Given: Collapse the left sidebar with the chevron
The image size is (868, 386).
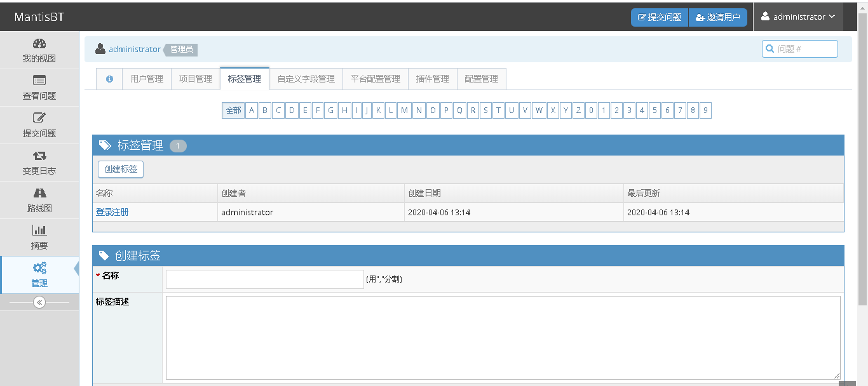Looking at the screenshot, I should pyautogui.click(x=40, y=302).
